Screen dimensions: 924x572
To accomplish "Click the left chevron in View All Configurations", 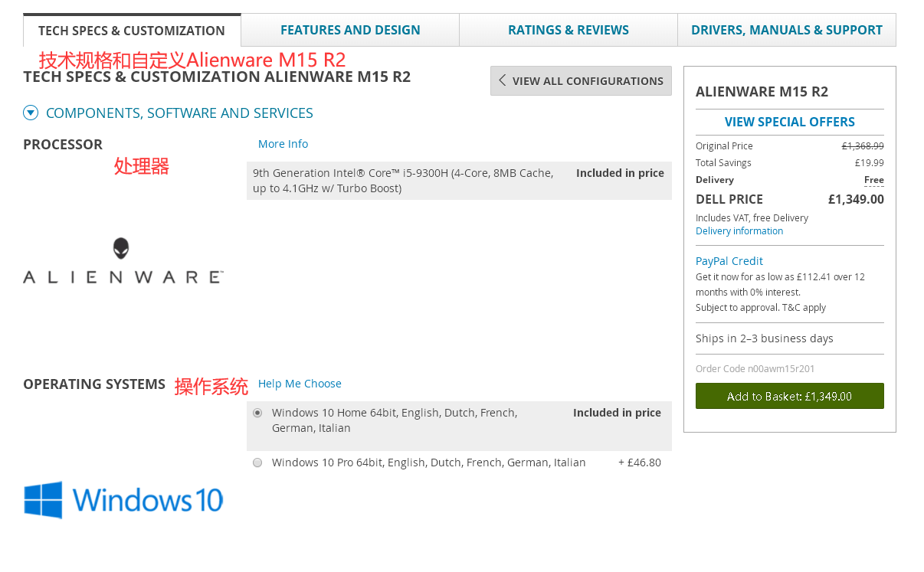I will (x=503, y=80).
